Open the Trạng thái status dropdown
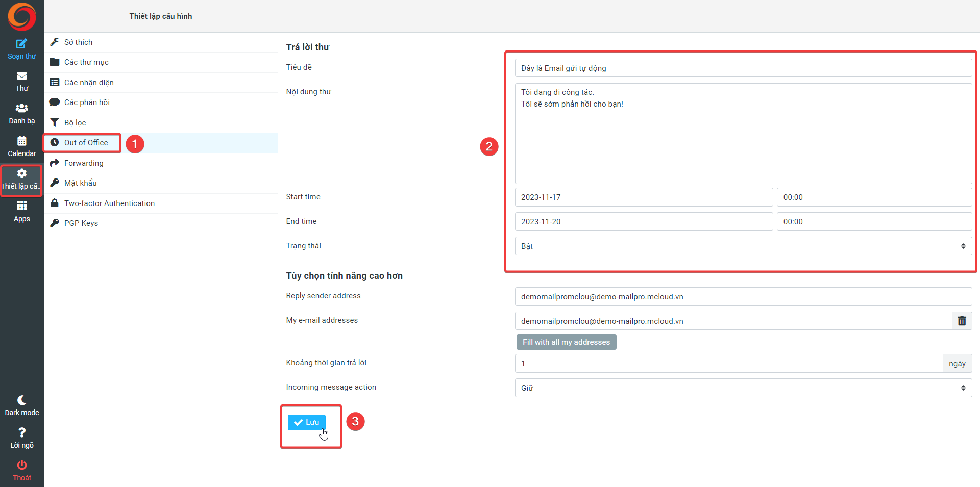Image resolution: width=980 pixels, height=487 pixels. point(743,246)
